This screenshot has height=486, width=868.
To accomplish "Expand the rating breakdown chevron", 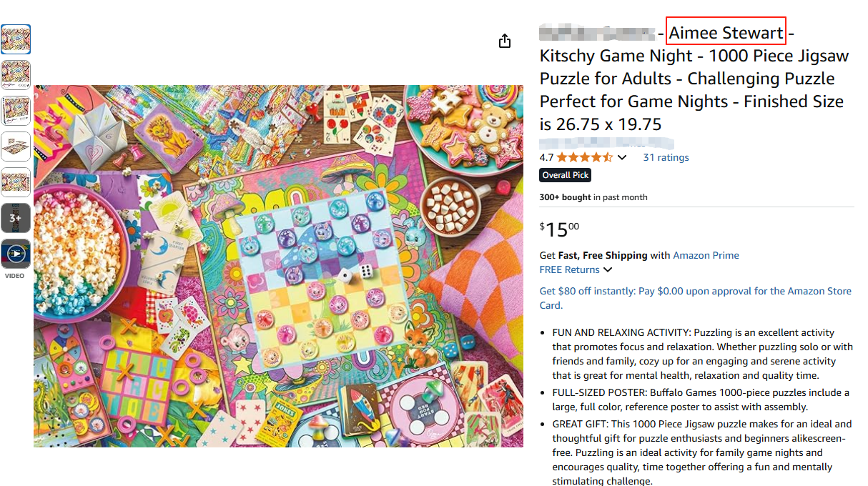I will coord(622,157).
